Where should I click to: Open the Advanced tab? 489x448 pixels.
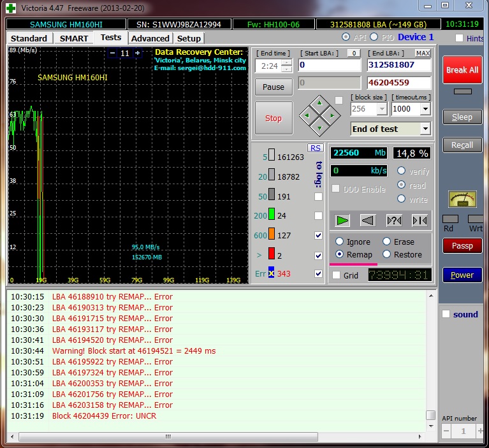tap(150, 38)
